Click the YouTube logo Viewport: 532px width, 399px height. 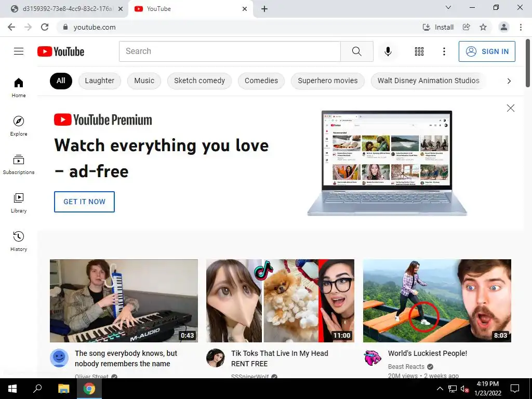click(61, 51)
